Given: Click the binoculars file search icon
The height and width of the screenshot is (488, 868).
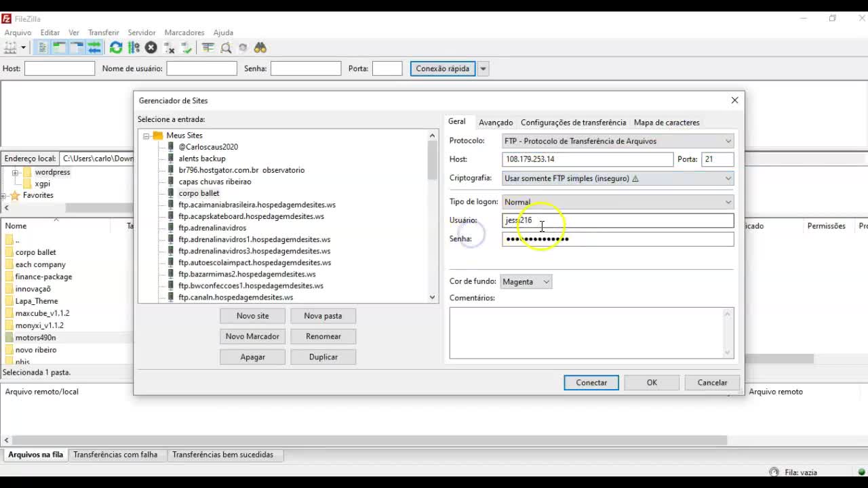Looking at the screenshot, I should pos(260,47).
